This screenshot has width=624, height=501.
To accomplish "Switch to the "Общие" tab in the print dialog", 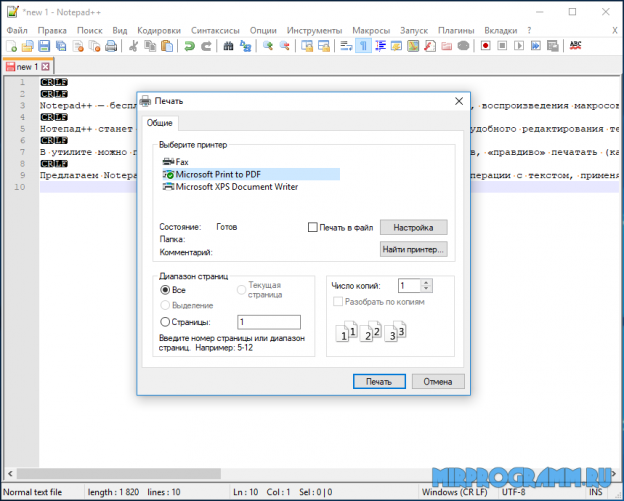I will point(160,123).
